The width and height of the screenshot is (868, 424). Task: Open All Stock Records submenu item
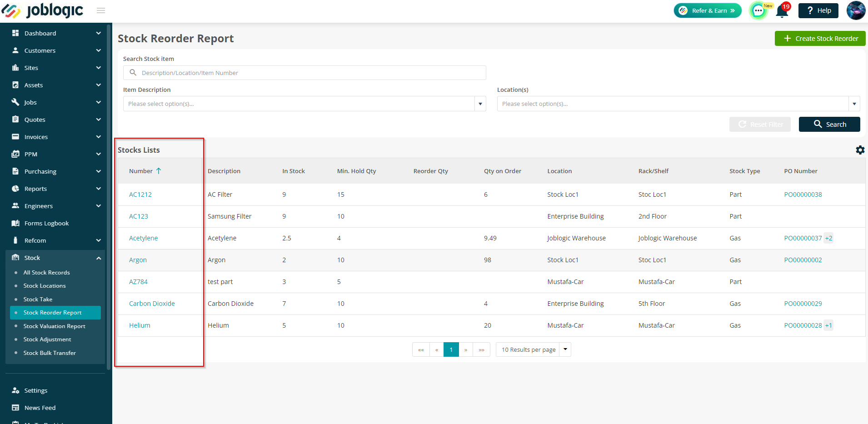47,273
